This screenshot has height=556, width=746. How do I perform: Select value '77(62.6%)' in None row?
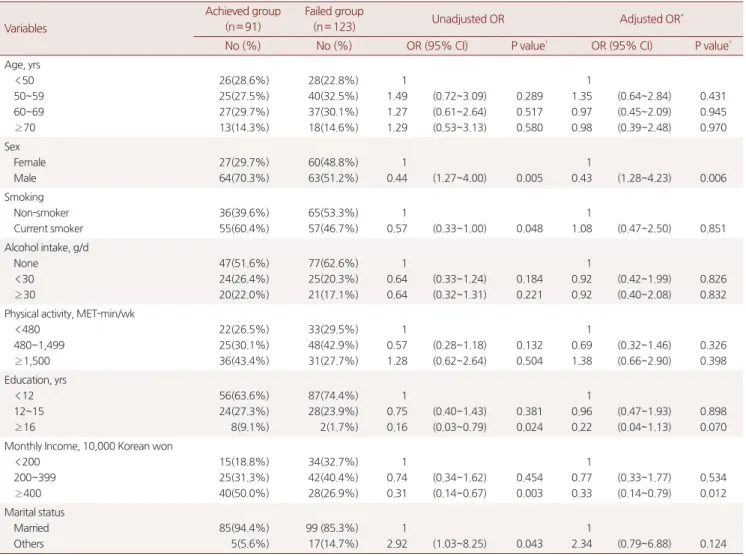(x=333, y=263)
